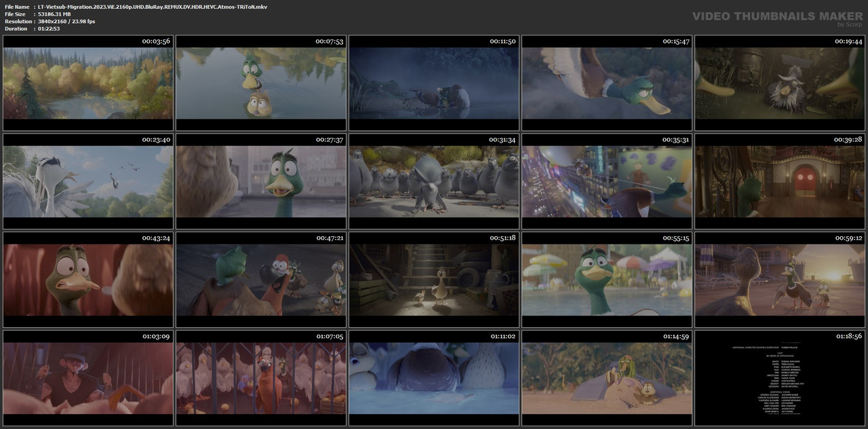Image resolution: width=868 pixels, height=429 pixels.
Task: Select the file size value 53186.31 MB
Action: tap(59, 14)
